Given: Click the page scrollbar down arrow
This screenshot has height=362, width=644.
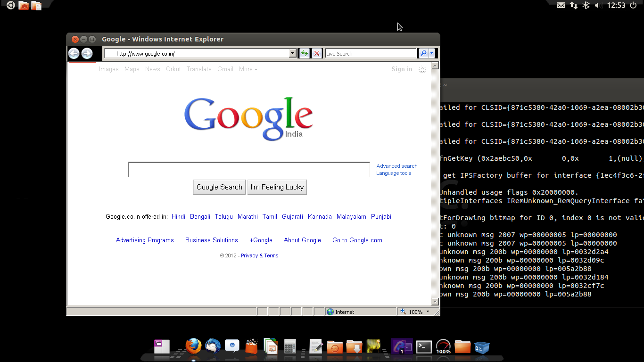Looking at the screenshot, I should [x=435, y=302].
